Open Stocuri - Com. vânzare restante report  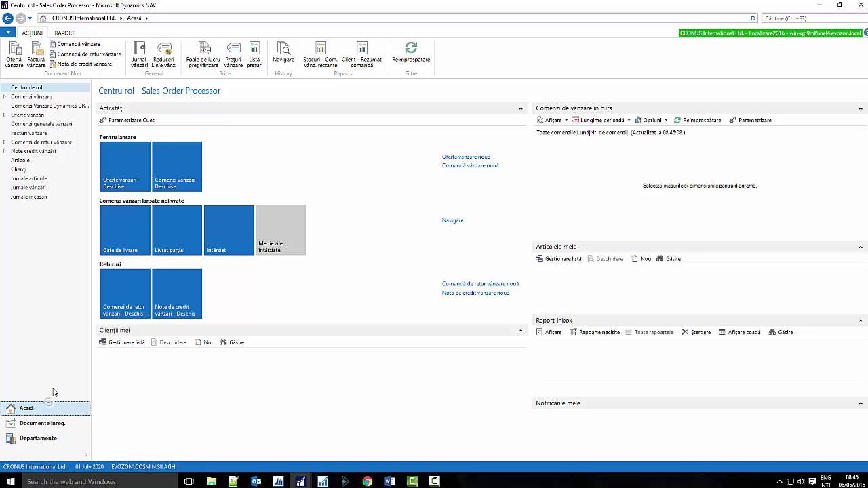[x=321, y=54]
